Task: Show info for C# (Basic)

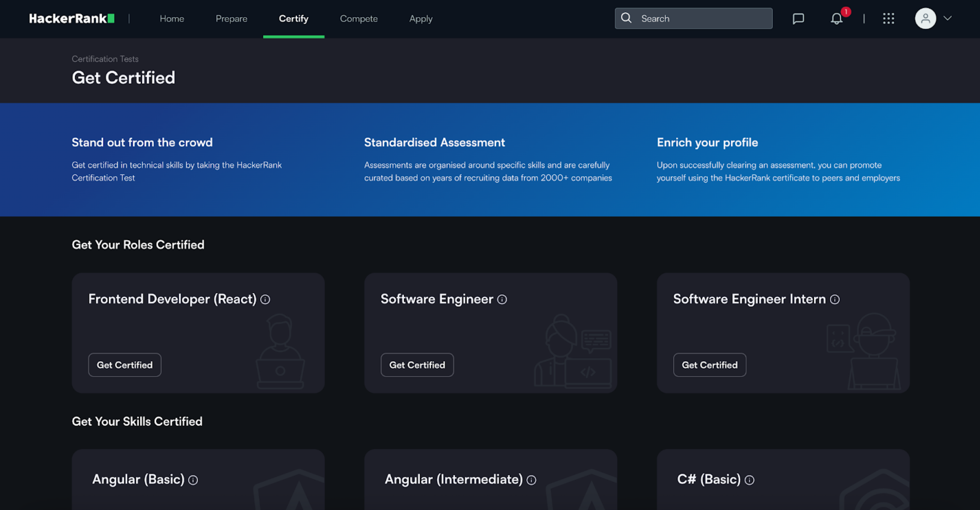Action: tap(749, 480)
